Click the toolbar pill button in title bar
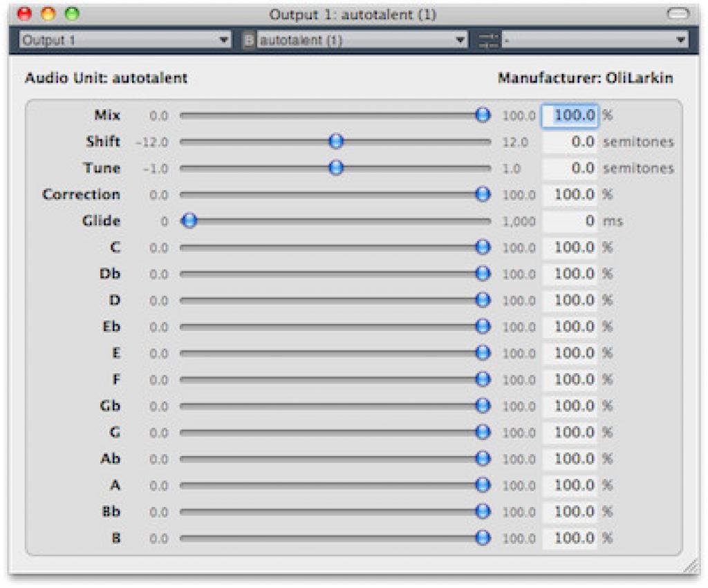The width and height of the screenshot is (708, 588). coord(678,14)
